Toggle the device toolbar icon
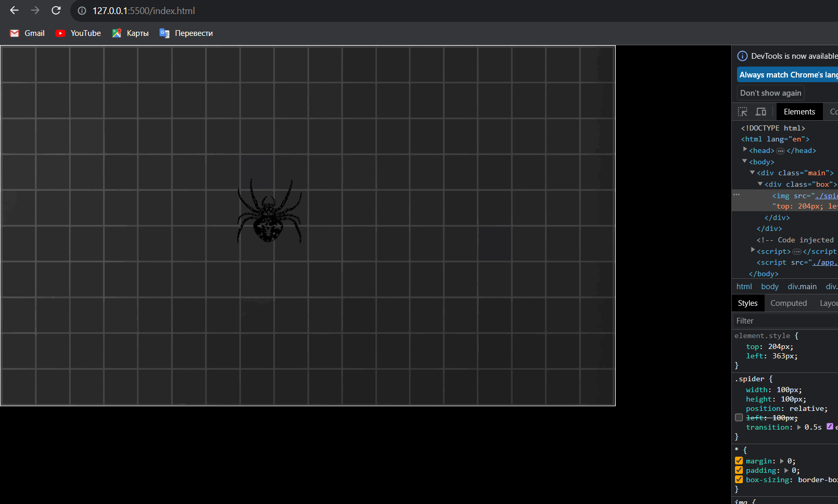 [x=761, y=112]
